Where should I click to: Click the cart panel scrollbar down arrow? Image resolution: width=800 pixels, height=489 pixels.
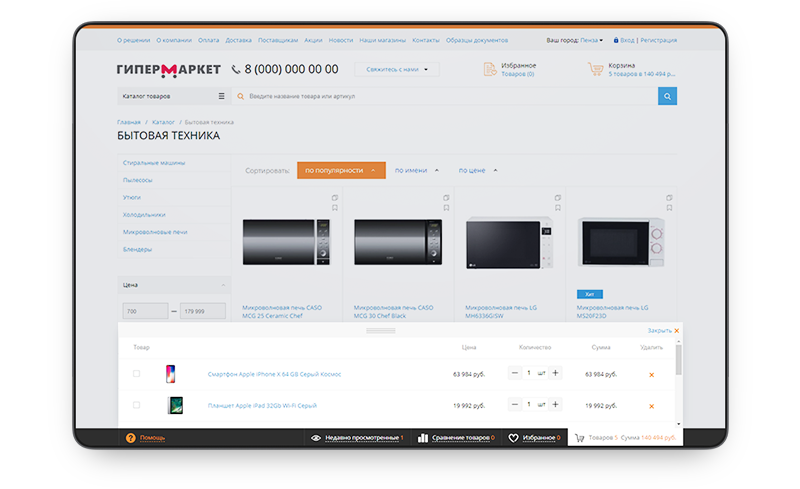[679, 424]
